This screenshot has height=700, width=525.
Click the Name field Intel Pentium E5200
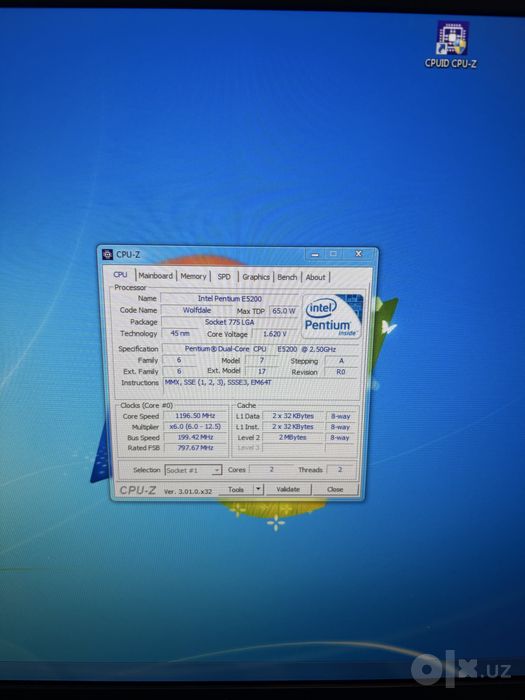229,299
